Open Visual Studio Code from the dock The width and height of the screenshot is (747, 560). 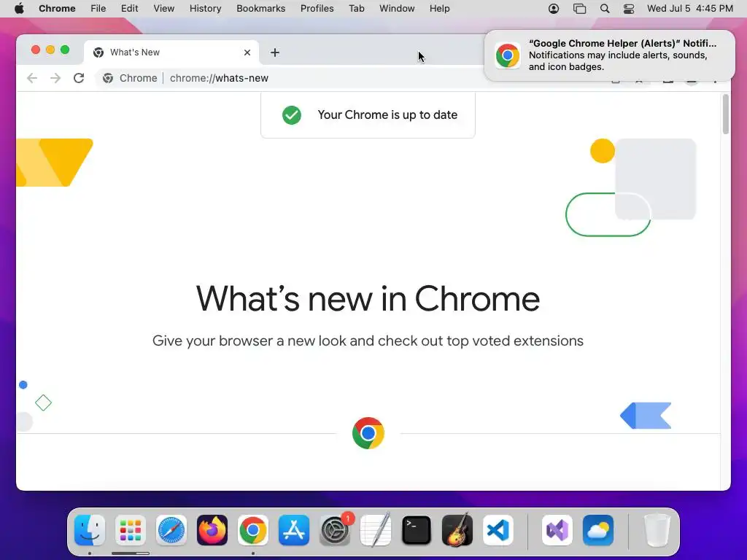point(498,530)
